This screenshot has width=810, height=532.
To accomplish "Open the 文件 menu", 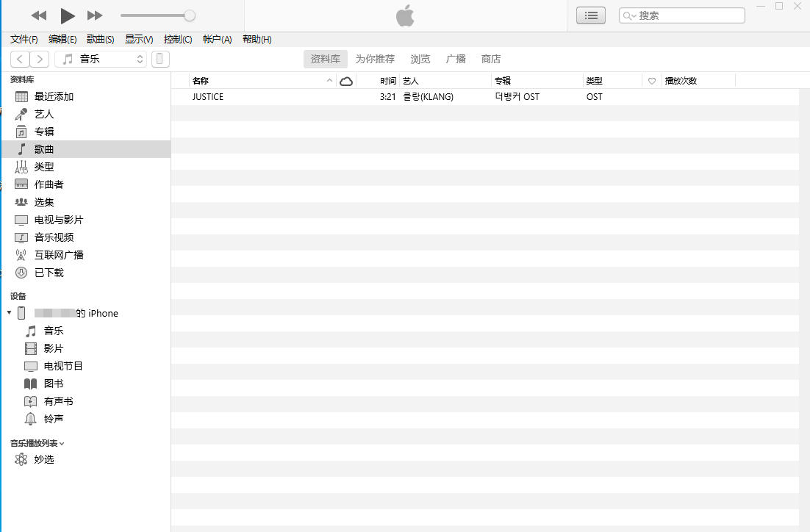I will tap(24, 40).
